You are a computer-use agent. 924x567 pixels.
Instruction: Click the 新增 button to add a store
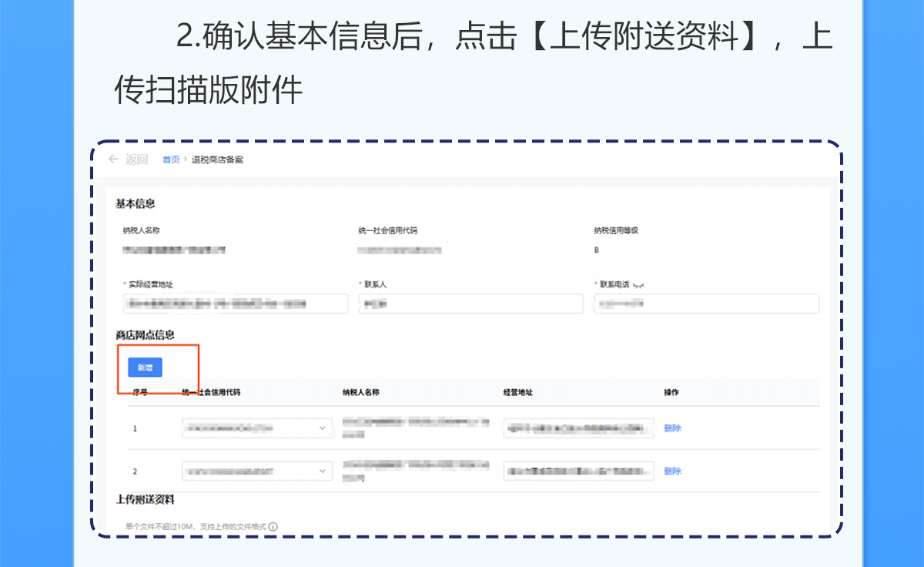pyautogui.click(x=143, y=367)
